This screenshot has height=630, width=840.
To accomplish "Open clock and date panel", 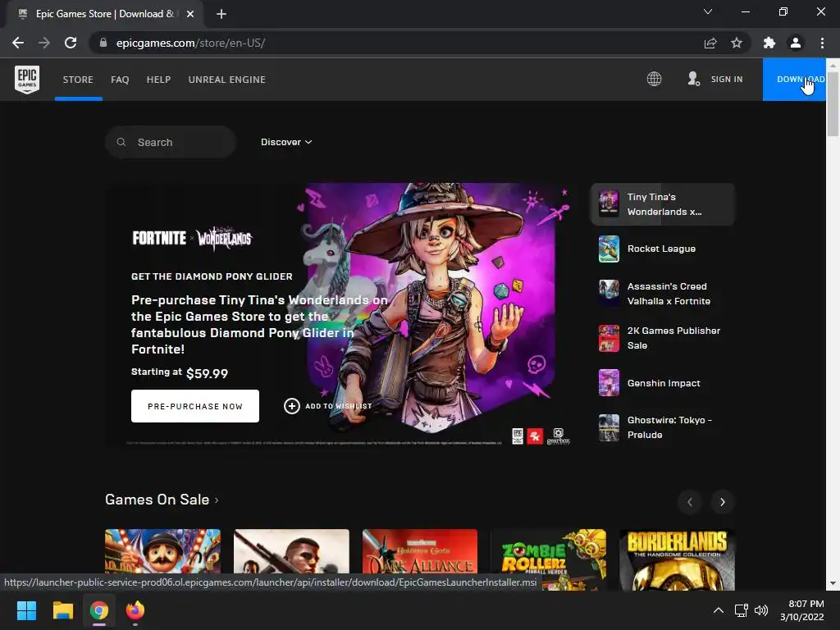I will [802, 610].
